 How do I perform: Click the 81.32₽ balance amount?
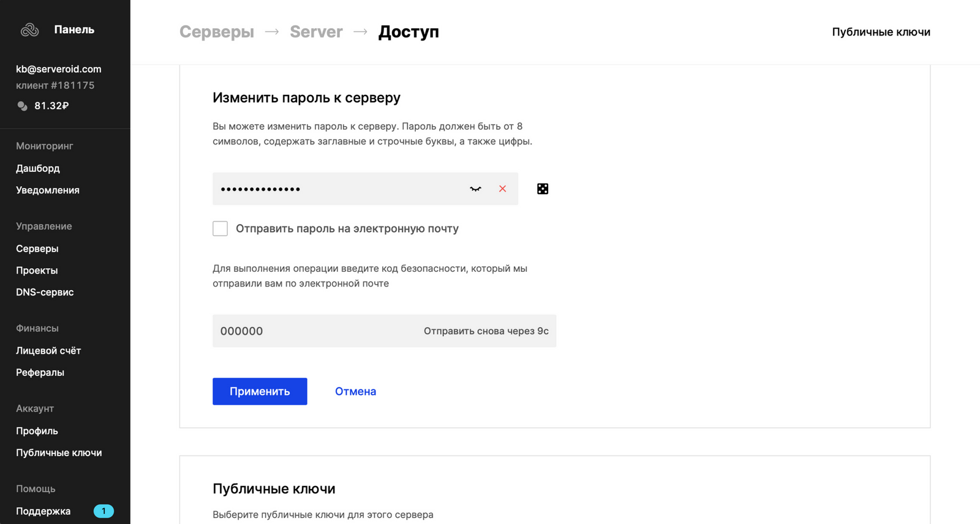(x=51, y=106)
